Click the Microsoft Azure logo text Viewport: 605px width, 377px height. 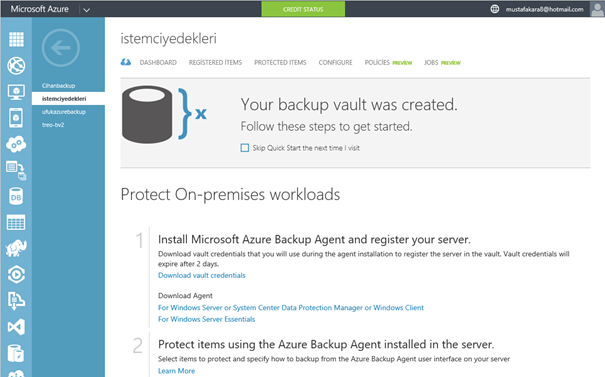coord(39,9)
